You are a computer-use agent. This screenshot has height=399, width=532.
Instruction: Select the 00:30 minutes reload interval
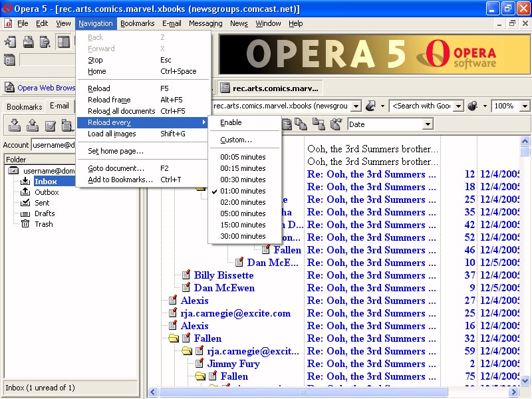click(x=243, y=180)
